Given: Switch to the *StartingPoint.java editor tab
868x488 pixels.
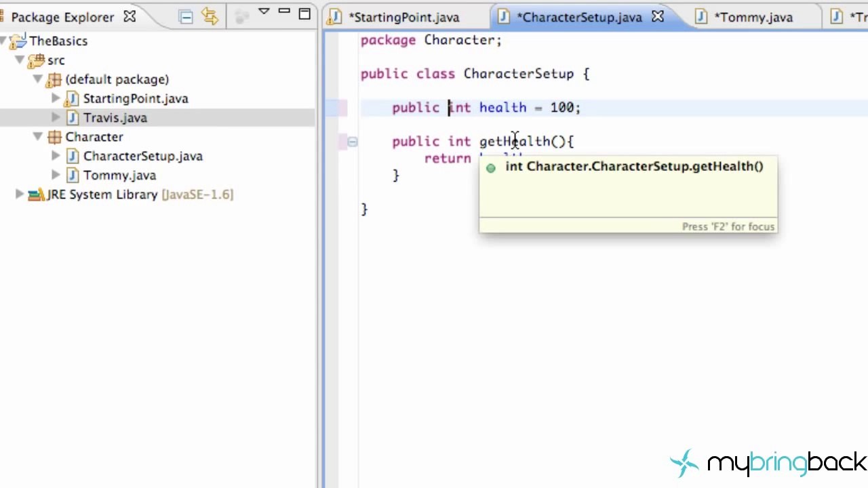Looking at the screenshot, I should (404, 17).
